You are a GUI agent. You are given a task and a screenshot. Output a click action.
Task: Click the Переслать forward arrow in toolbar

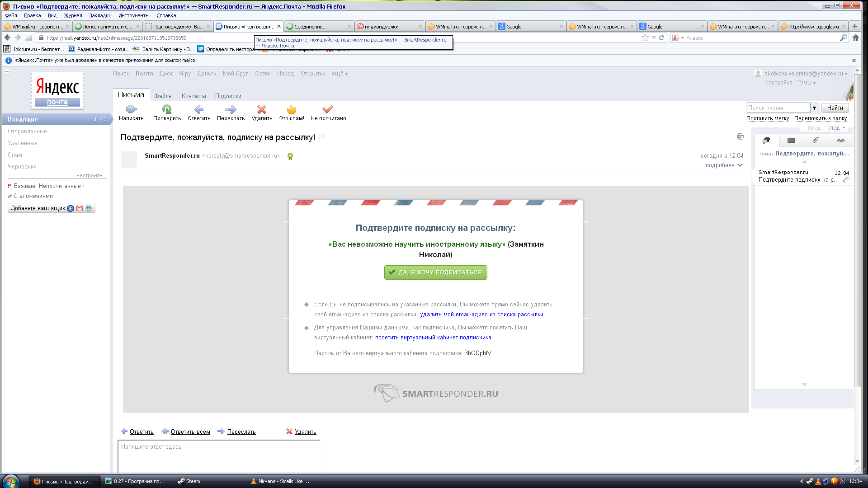[x=231, y=109]
